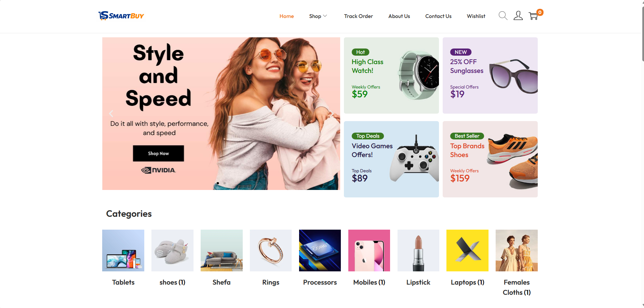The width and height of the screenshot is (644, 308).
Task: Select the first carousel dot indicator
Action: pyautogui.click(x=218, y=183)
